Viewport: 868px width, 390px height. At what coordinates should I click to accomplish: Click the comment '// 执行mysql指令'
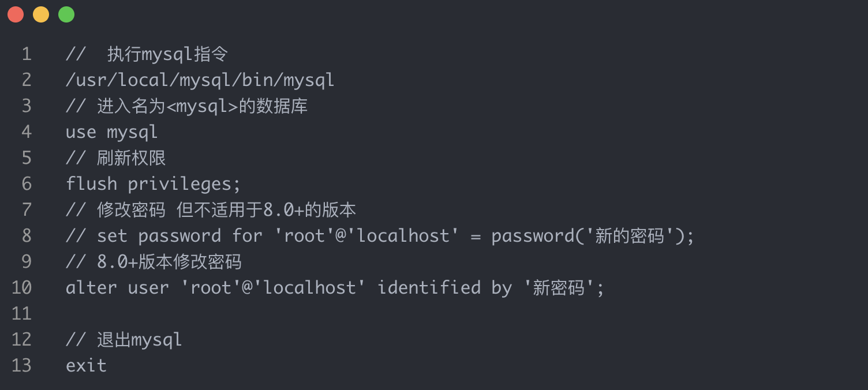147,54
